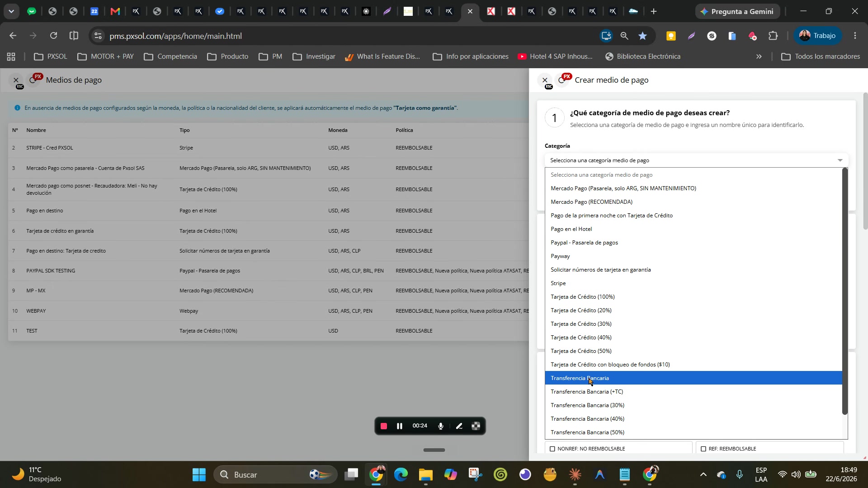Open What Is Feature Dis bookmark
This screenshot has width=868, height=488.
[x=382, y=56]
